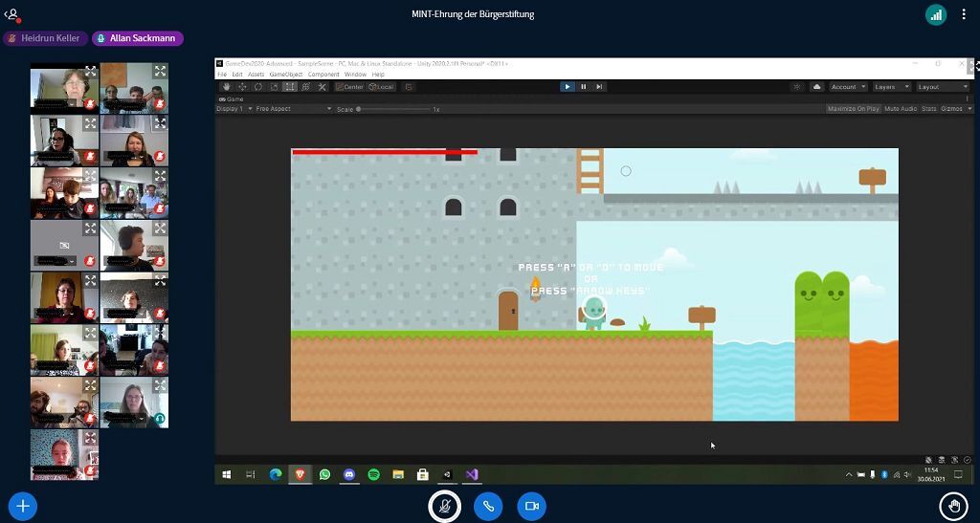Open the three-dot options menu

963,14
